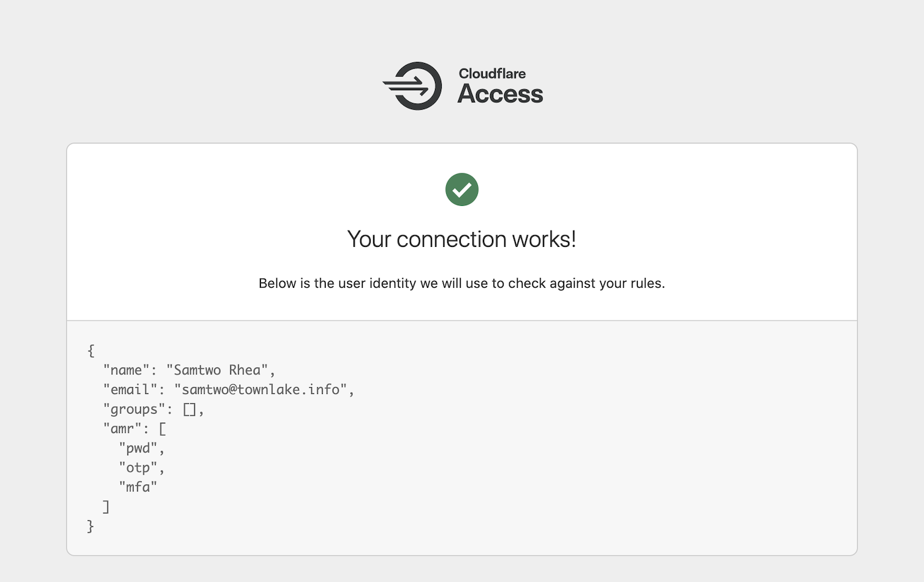Click the green checkmark success icon

pos(462,190)
